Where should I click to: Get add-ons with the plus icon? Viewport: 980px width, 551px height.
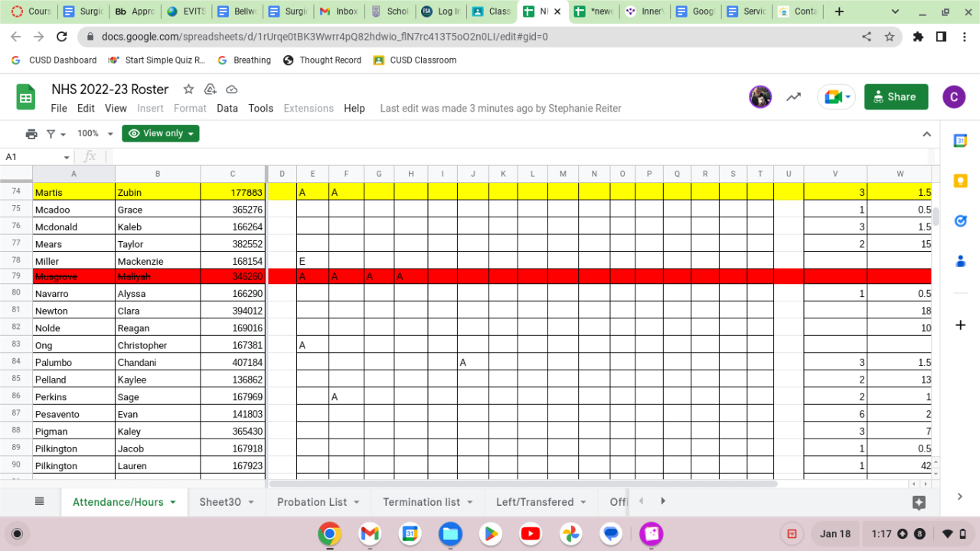pos(960,325)
